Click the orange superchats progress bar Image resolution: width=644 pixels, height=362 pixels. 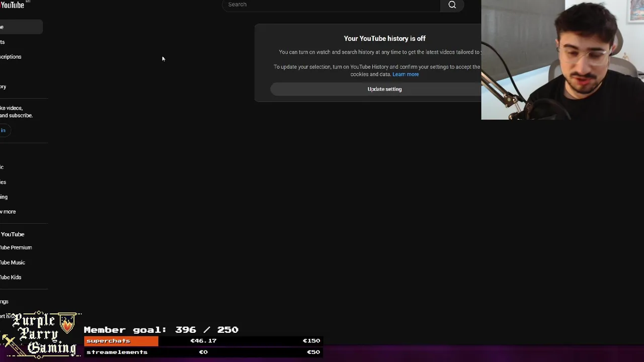121,341
